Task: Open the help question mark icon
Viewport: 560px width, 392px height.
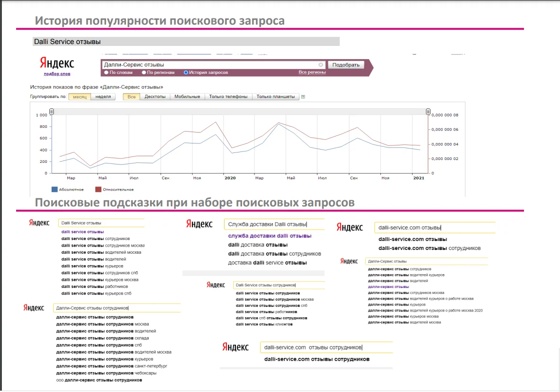Action: 303,97
